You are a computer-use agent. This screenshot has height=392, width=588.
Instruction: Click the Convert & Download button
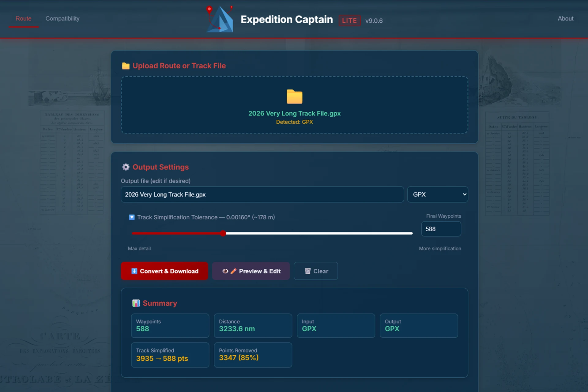pos(164,271)
